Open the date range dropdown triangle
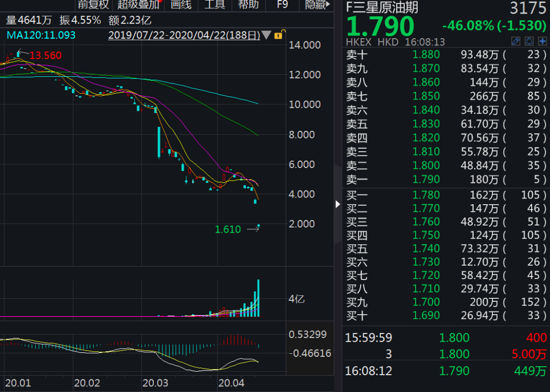The height and width of the screenshot is (392, 550). point(266,35)
